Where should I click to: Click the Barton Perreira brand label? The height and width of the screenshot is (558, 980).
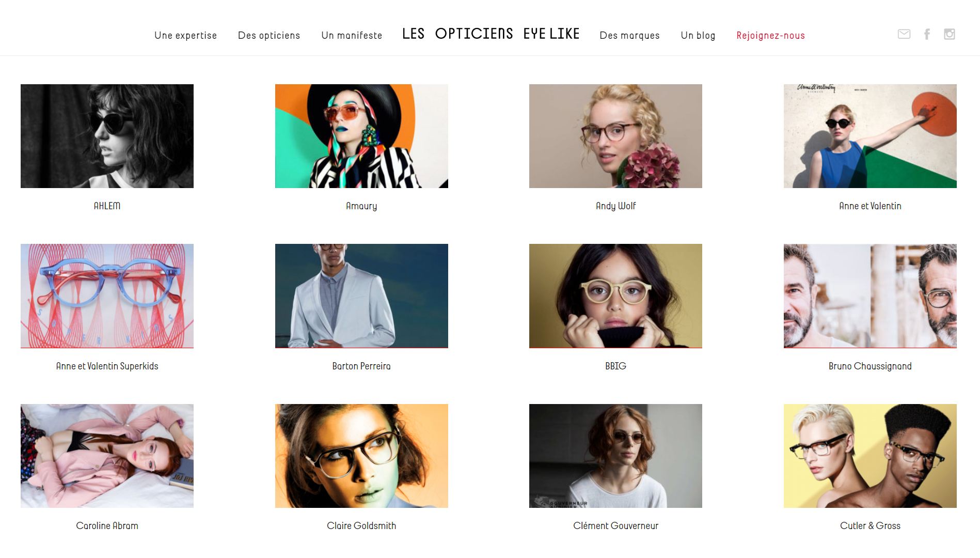point(361,366)
